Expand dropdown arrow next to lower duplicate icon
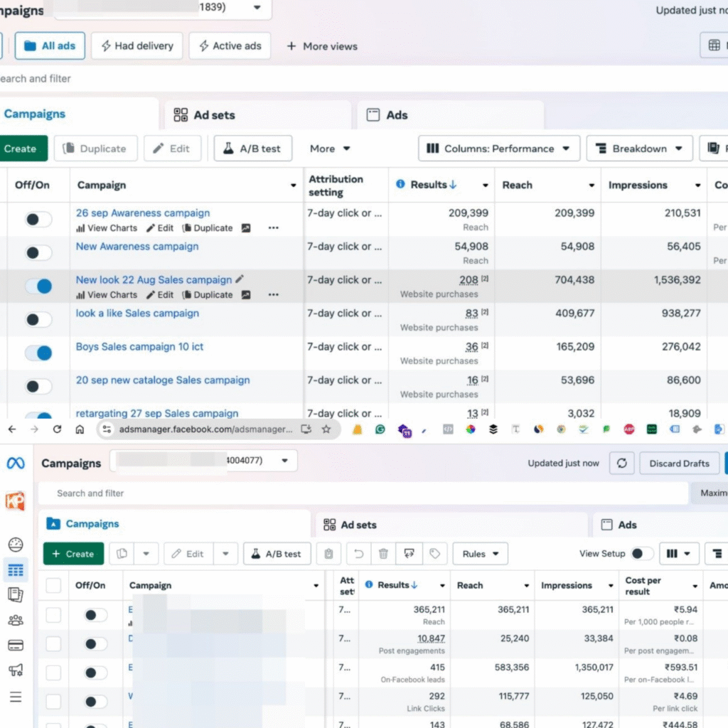 click(146, 553)
